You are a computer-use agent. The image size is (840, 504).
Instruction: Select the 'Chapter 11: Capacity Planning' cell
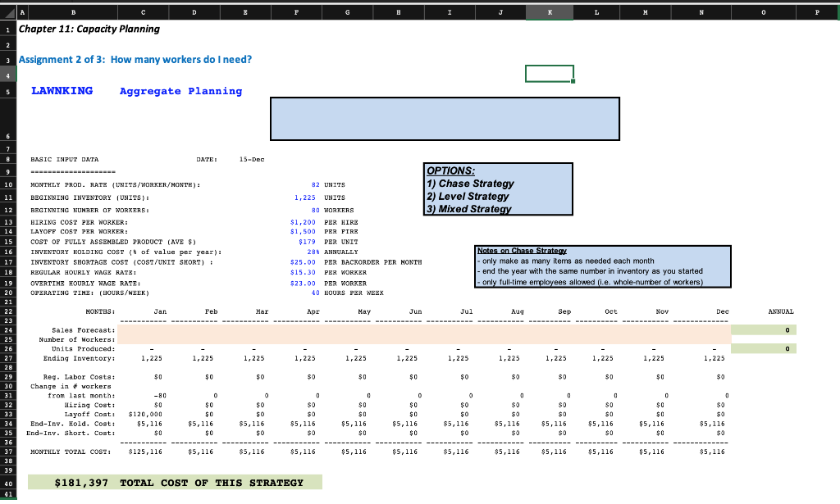tap(89, 29)
